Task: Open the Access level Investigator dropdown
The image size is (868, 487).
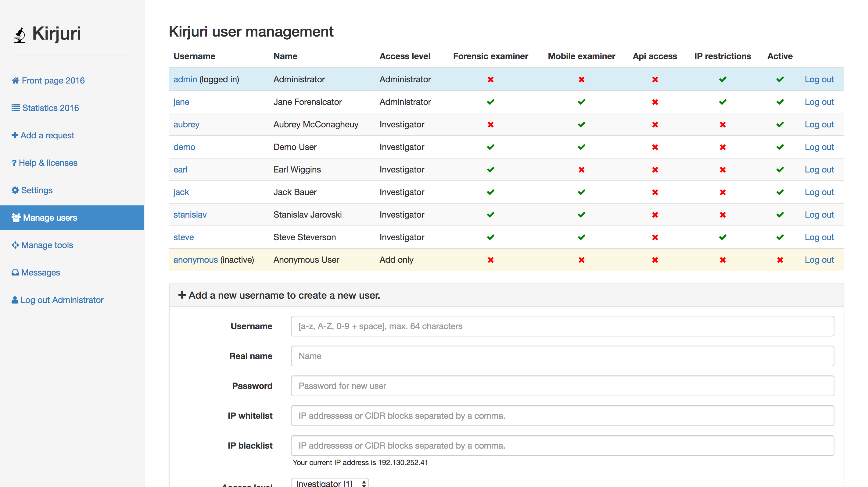Action: [x=330, y=483]
